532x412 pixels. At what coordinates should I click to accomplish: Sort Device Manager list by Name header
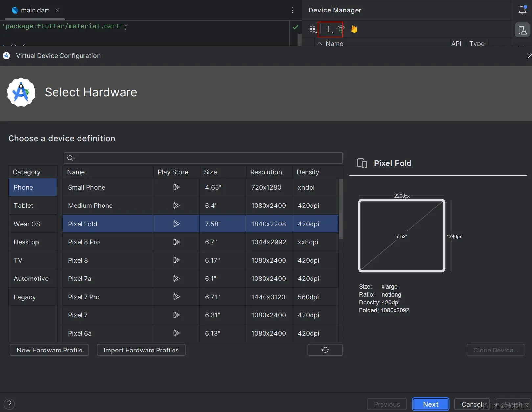pos(334,44)
